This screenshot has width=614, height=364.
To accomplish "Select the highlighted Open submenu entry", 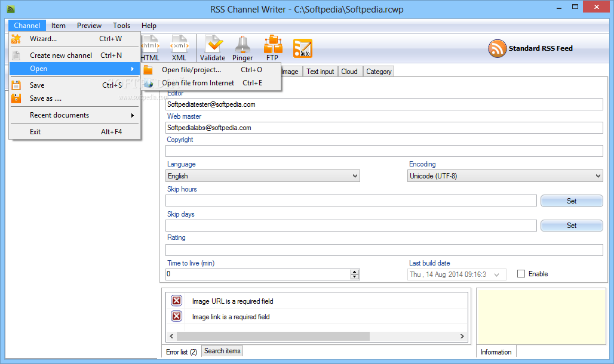I will coord(75,69).
